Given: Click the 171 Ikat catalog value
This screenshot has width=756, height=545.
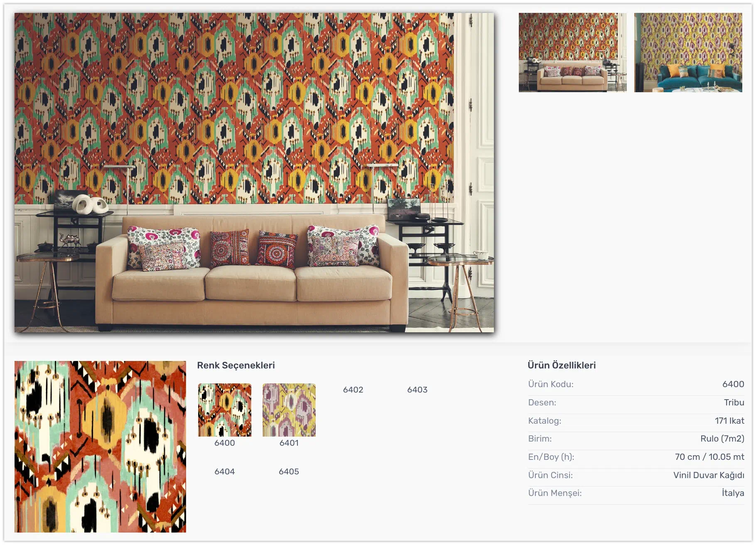Looking at the screenshot, I should coord(729,421).
